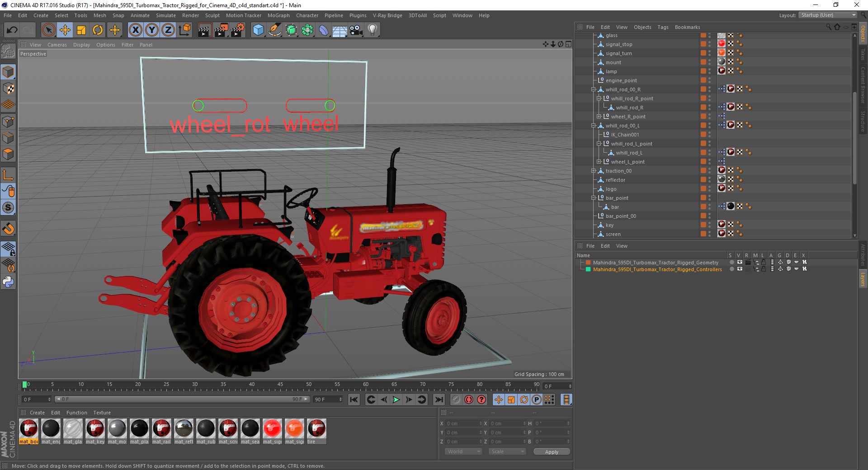The height and width of the screenshot is (470, 868).
Task: Open the Layout Startup dropdown
Action: pyautogui.click(x=828, y=15)
